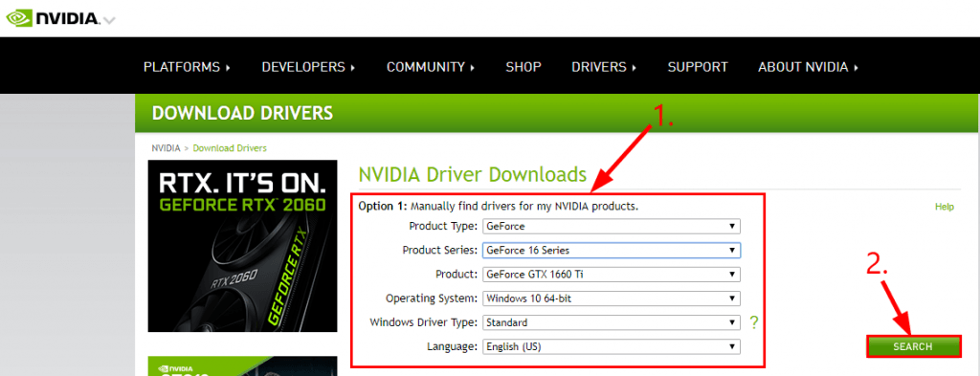This screenshot has height=376, width=980.
Task: Open the PLATFORMS menu
Action: [187, 67]
